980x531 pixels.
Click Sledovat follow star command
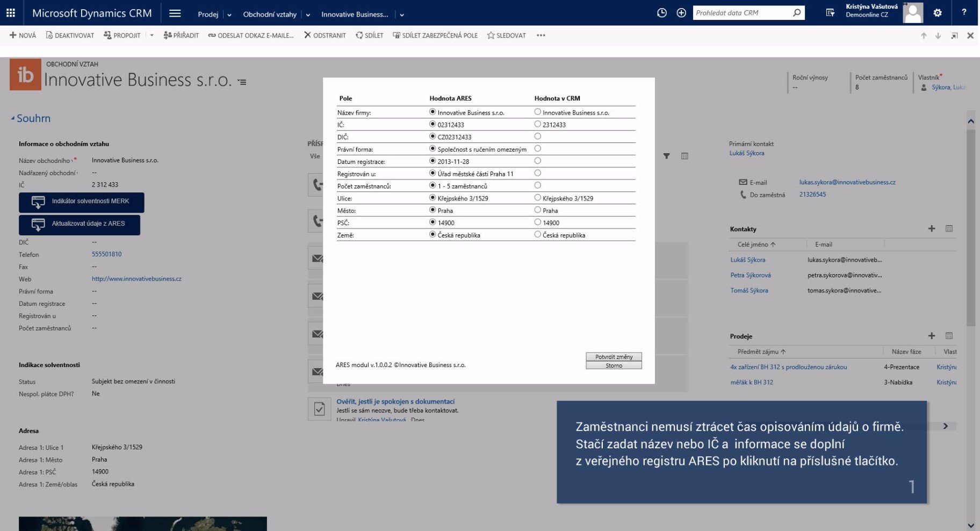pos(507,35)
